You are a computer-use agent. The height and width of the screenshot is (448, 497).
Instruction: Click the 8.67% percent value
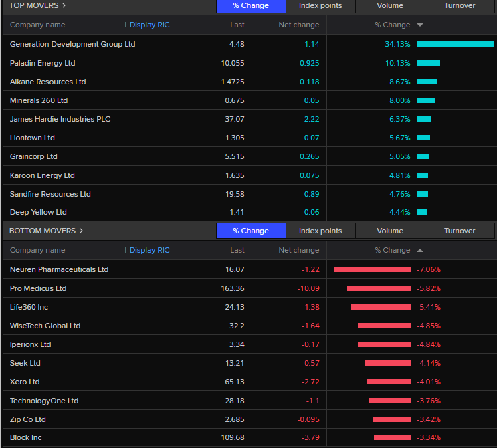400,82
